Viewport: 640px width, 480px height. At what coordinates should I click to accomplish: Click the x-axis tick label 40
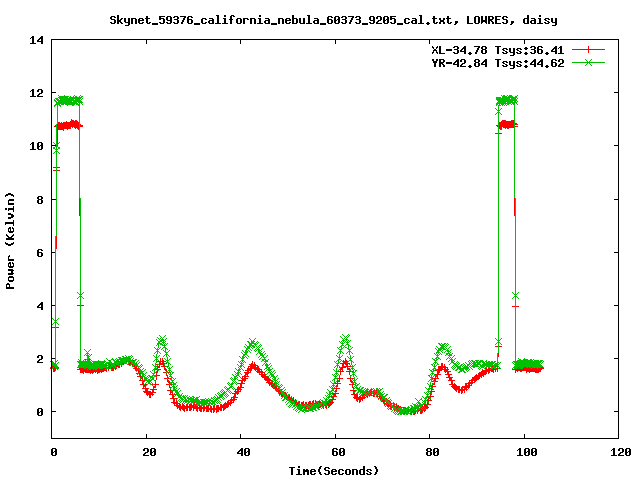244,452
